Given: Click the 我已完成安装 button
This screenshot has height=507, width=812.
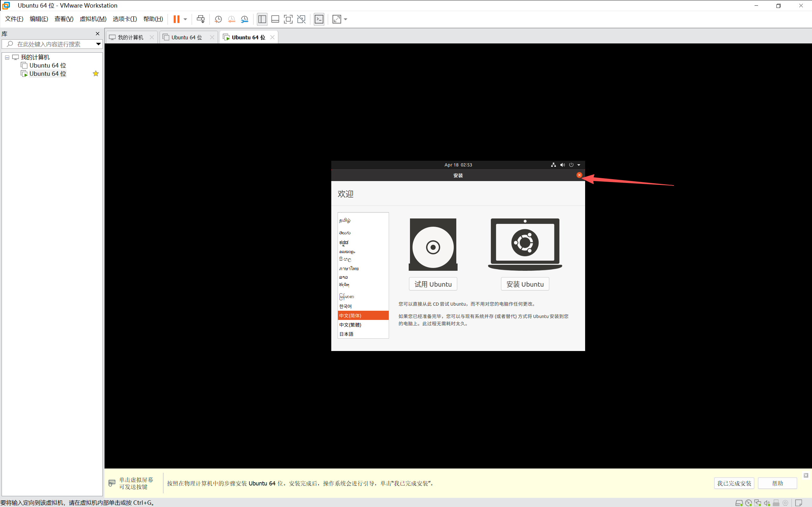Looking at the screenshot, I should click(x=734, y=483).
